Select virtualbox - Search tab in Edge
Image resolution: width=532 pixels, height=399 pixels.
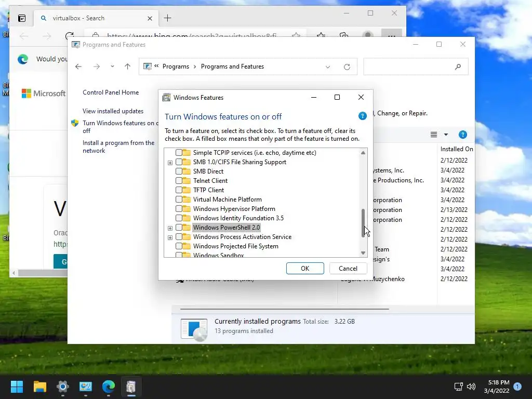[96, 18]
